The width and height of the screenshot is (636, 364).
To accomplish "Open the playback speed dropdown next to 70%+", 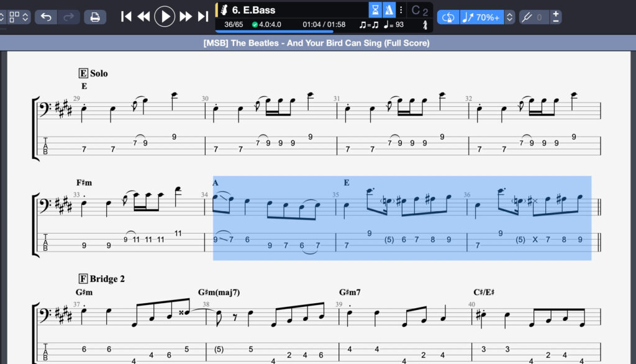I will [x=509, y=17].
